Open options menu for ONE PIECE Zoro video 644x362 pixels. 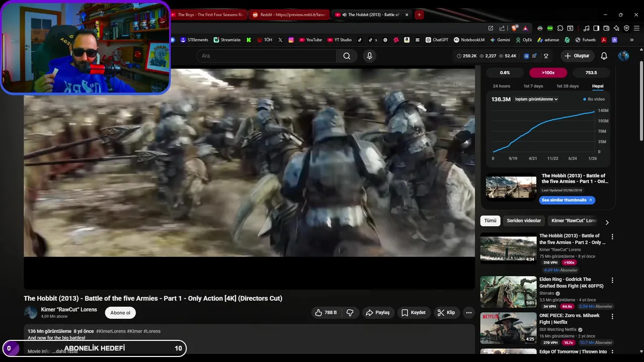click(x=612, y=317)
